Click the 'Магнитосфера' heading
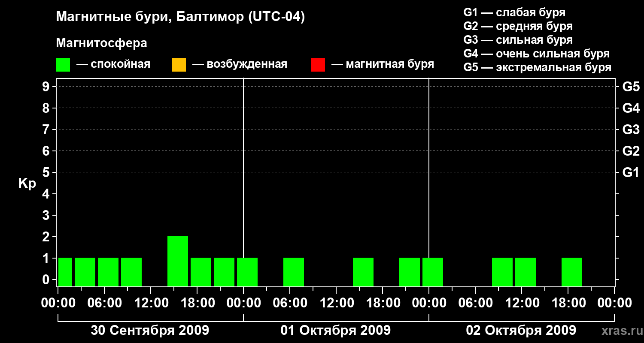The image size is (644, 343). point(101,43)
